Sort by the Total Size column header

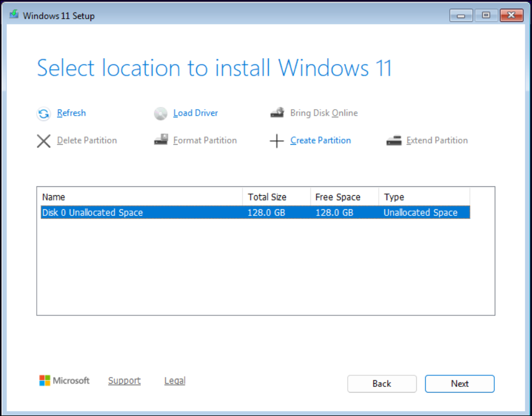276,197
